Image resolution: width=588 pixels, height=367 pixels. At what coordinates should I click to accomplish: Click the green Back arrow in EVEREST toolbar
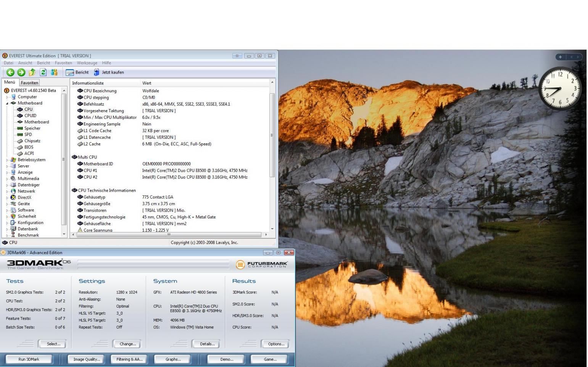pyautogui.click(x=10, y=72)
